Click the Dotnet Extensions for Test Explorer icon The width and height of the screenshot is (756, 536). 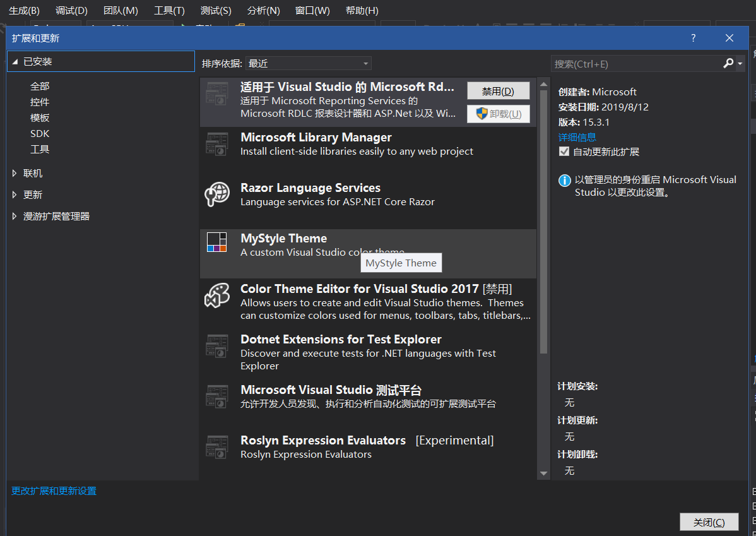tap(217, 346)
